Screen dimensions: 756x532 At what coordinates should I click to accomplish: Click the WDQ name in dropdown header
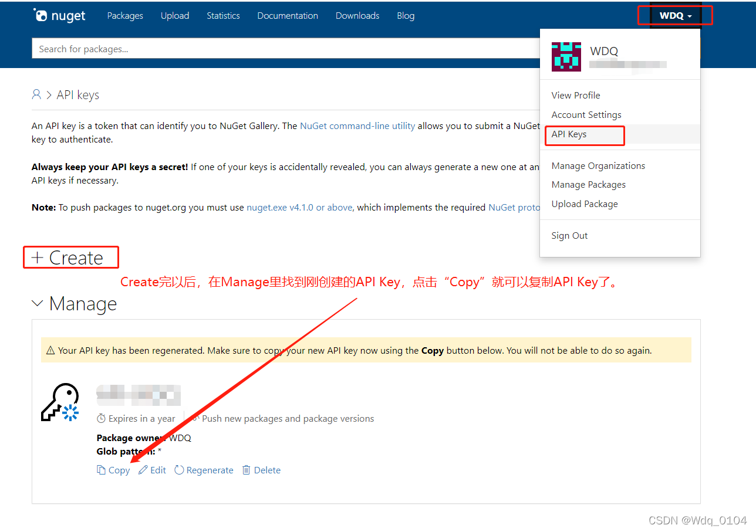click(604, 51)
